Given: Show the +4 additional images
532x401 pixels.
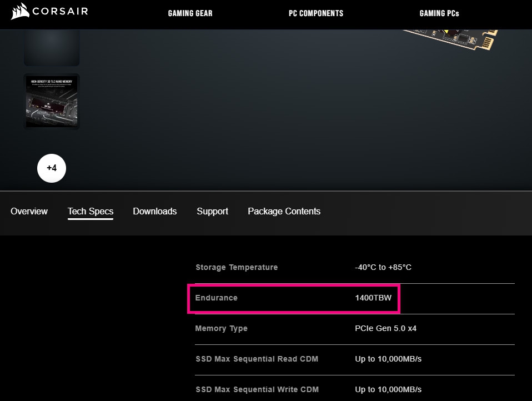Looking at the screenshot, I should [x=52, y=168].
